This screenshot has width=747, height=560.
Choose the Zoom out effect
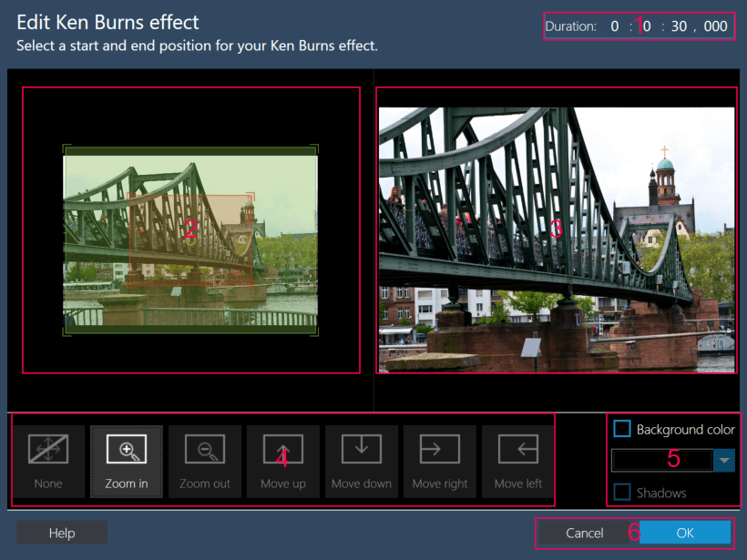[x=205, y=462]
